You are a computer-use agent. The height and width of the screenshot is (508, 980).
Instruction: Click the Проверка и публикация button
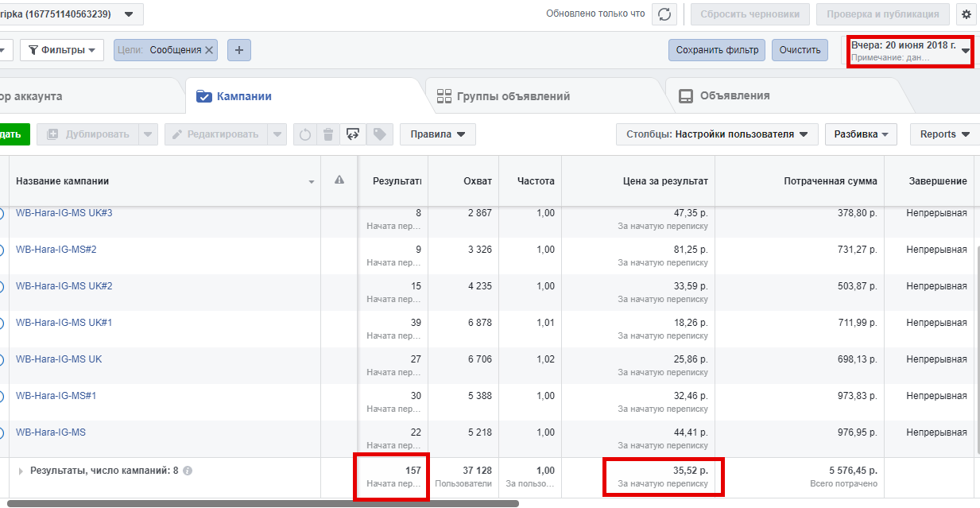(883, 14)
